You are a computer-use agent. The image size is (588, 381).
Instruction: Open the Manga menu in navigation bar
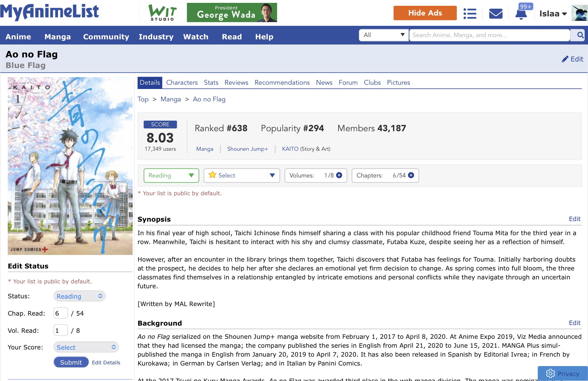58,37
